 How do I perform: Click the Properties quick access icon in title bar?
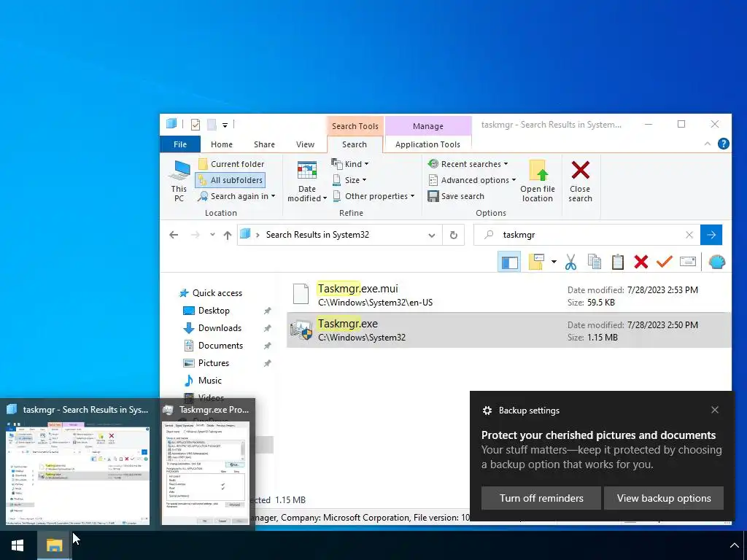click(196, 125)
